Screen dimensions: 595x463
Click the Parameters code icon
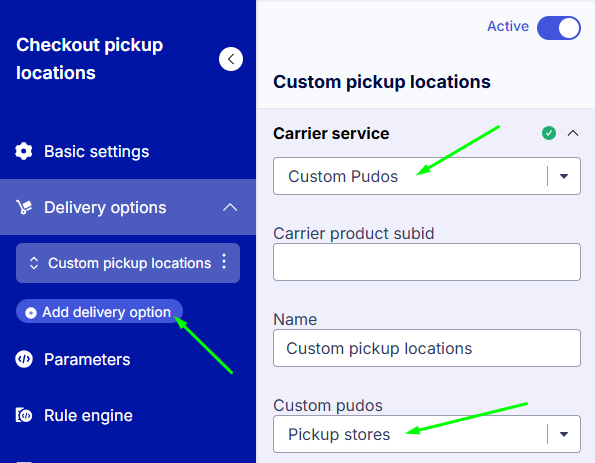pos(24,359)
